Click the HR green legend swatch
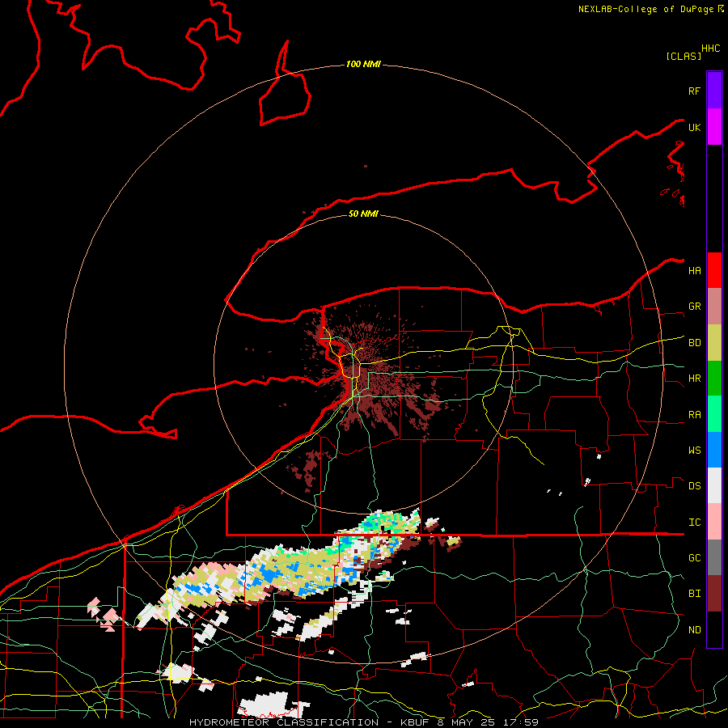728x728 pixels. pyautogui.click(x=714, y=379)
